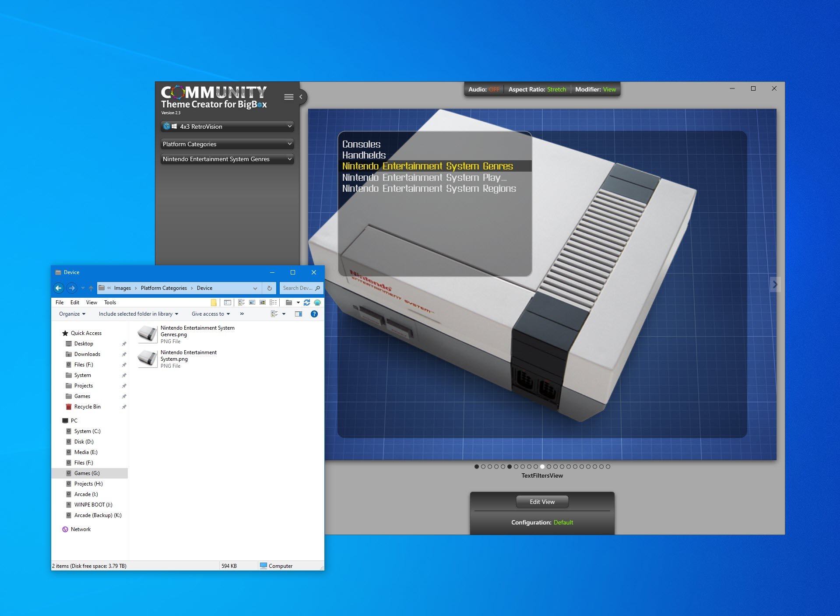This screenshot has width=840, height=616.
Task: Click the properties checklist toolbar icon
Action: tap(228, 302)
